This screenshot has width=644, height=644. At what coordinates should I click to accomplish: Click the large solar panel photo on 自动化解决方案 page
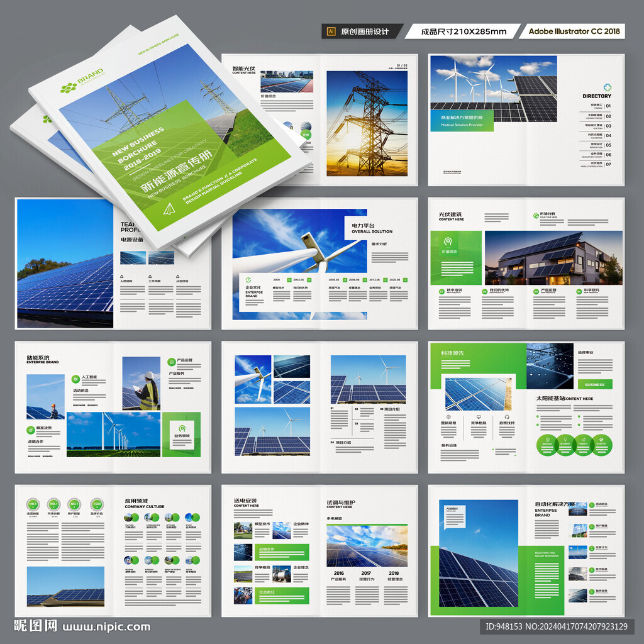point(479,553)
